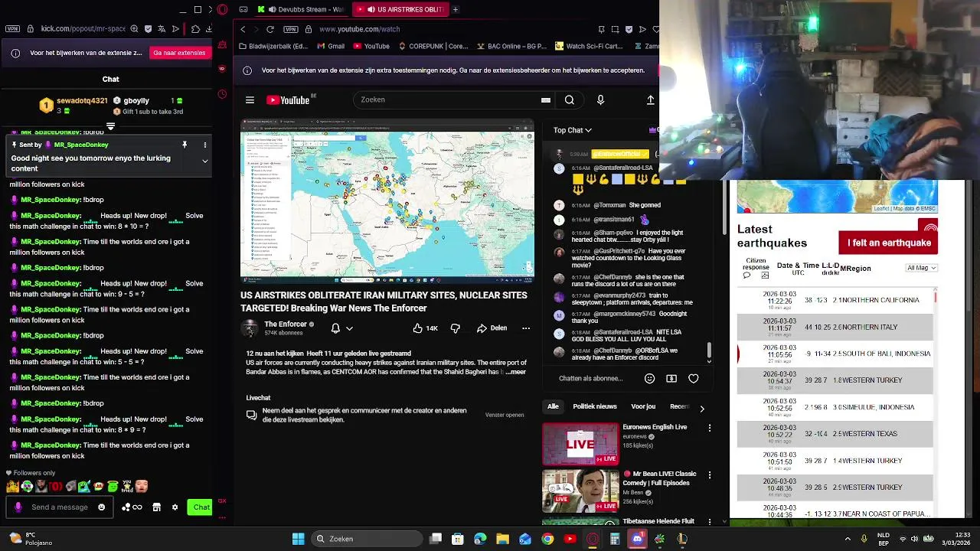
Task: Open All Mag magnitude filter dropdown
Action: [x=921, y=268]
